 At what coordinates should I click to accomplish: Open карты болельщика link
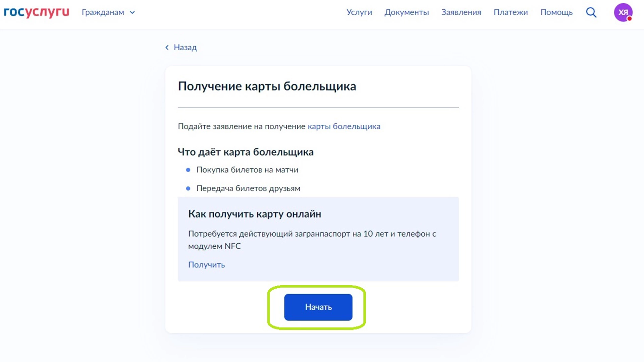click(344, 126)
